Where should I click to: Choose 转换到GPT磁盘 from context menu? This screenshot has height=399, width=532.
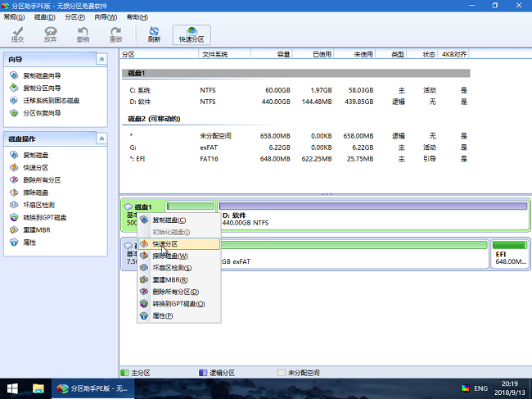tap(178, 304)
